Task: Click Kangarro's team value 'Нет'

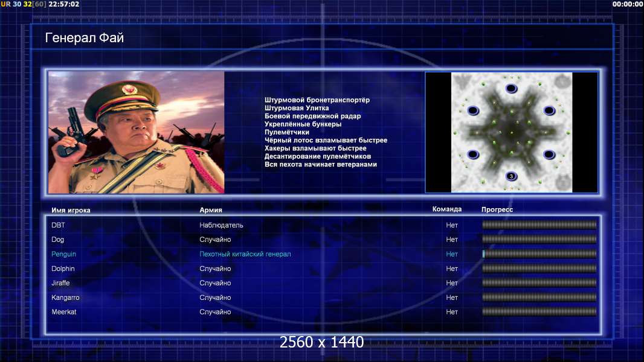Action: click(x=452, y=297)
